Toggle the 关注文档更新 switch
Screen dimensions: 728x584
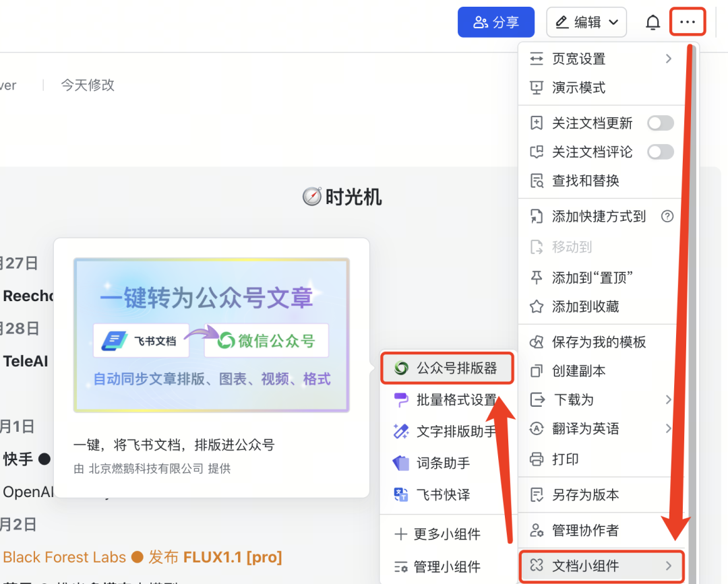[660, 123]
